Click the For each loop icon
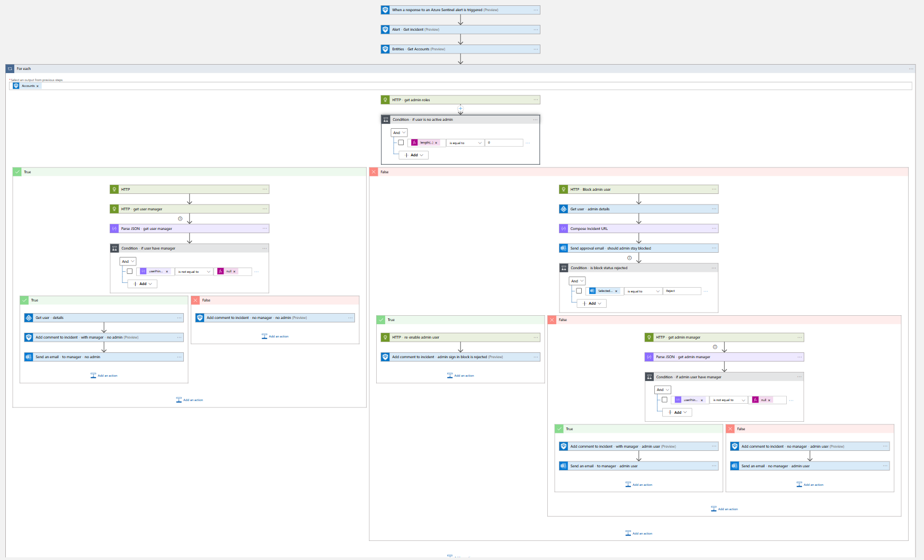The height and width of the screenshot is (560, 924). coord(10,69)
